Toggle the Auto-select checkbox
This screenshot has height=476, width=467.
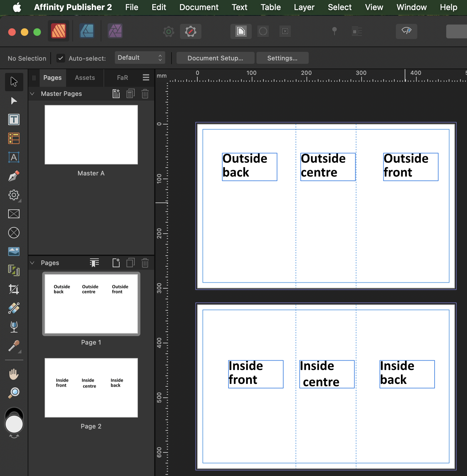coord(60,58)
